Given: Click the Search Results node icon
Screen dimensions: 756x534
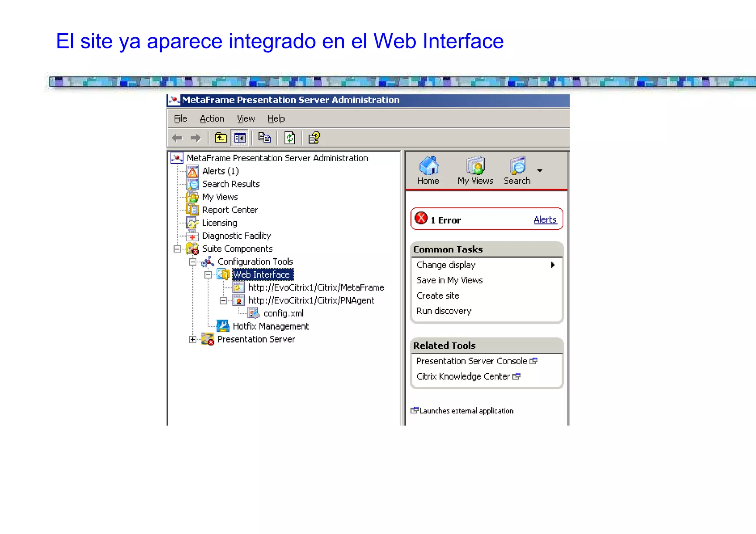Looking at the screenshot, I should coord(192,184).
